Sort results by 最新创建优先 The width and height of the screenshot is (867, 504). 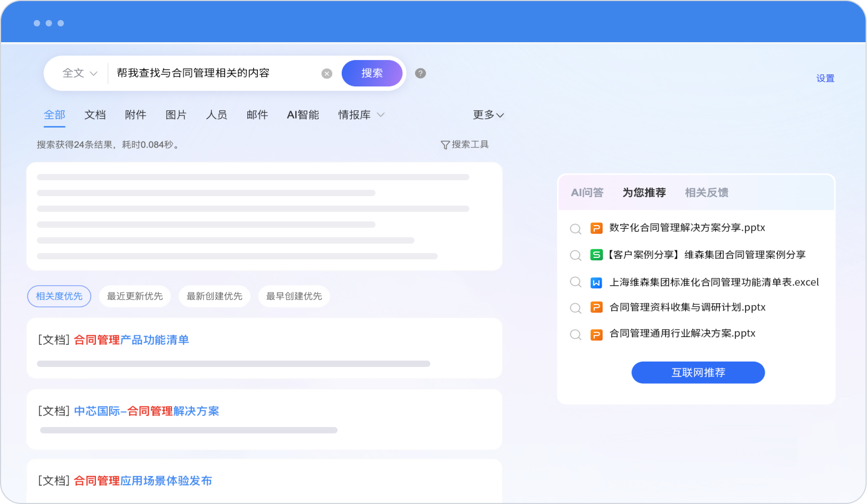pos(214,296)
